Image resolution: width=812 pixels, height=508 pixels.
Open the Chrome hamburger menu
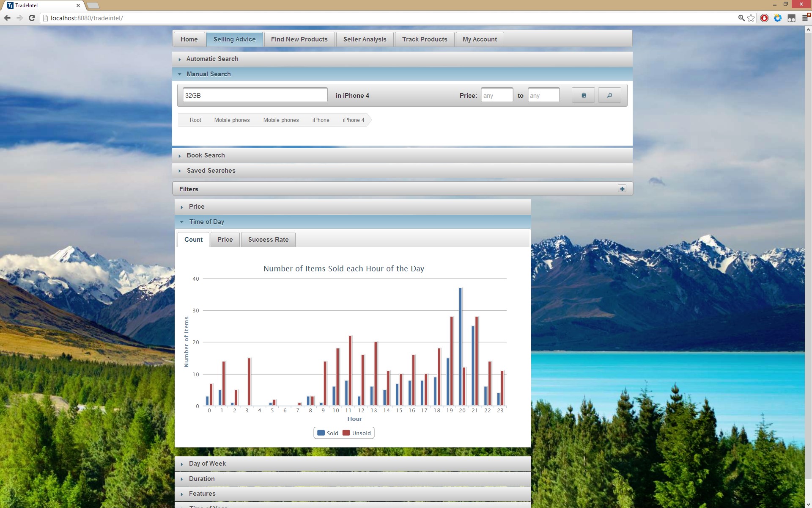point(806,18)
